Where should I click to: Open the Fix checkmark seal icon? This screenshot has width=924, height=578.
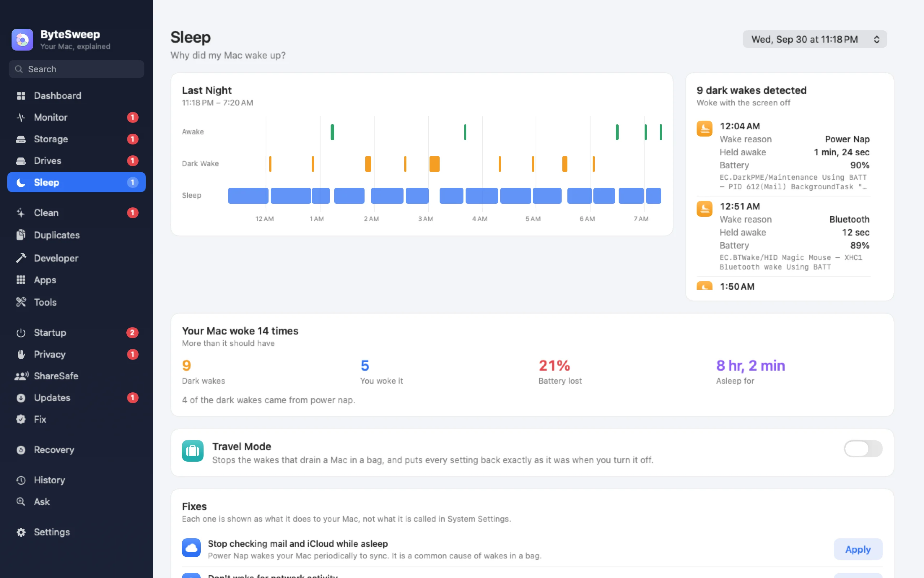click(x=21, y=419)
